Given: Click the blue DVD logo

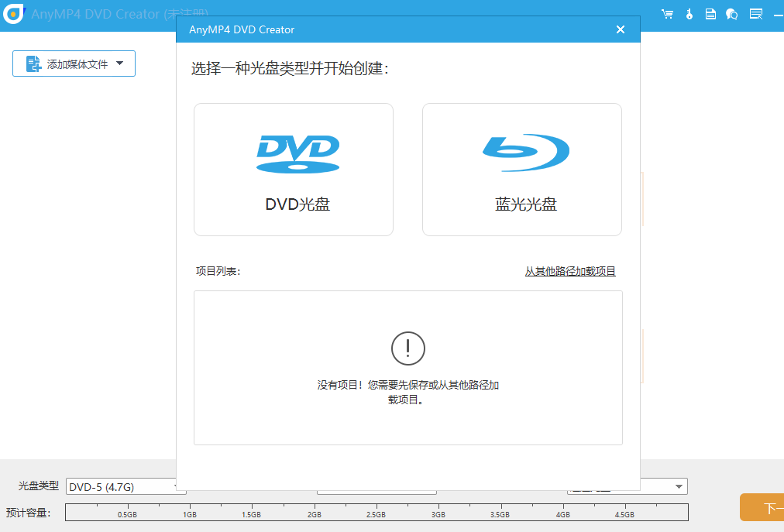Looking at the screenshot, I should 298,154.
